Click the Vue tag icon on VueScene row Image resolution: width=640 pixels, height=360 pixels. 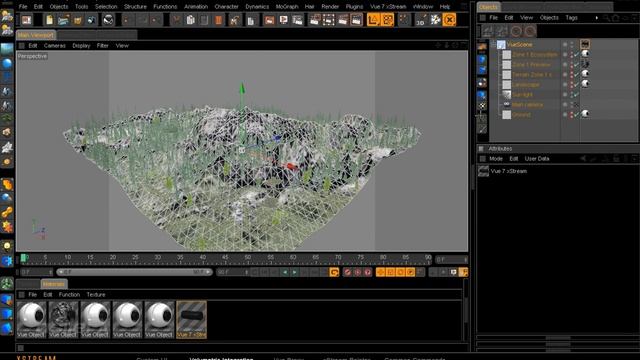[x=585, y=44]
